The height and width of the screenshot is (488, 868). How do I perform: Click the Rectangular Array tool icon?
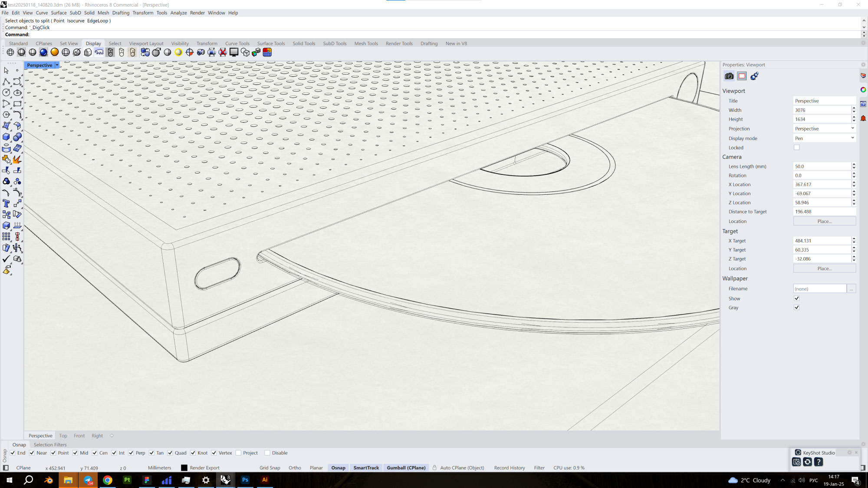pos(6,237)
